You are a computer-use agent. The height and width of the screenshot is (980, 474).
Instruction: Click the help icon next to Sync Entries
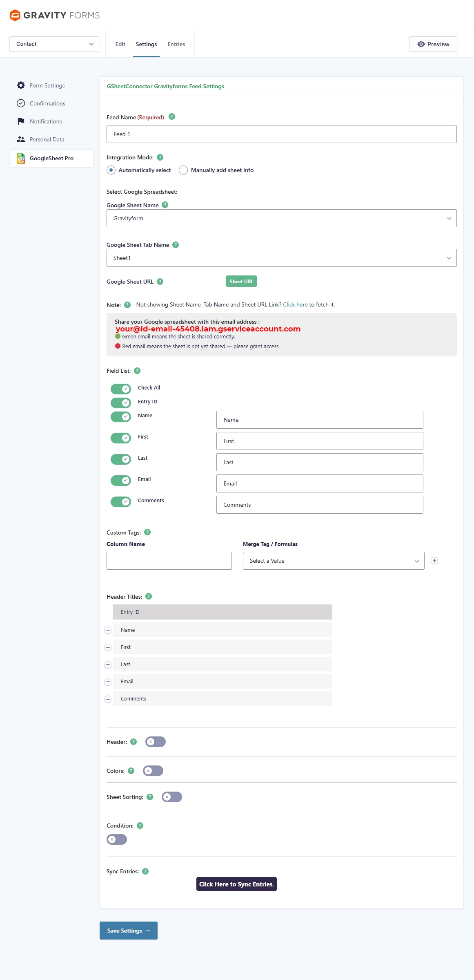(x=145, y=871)
